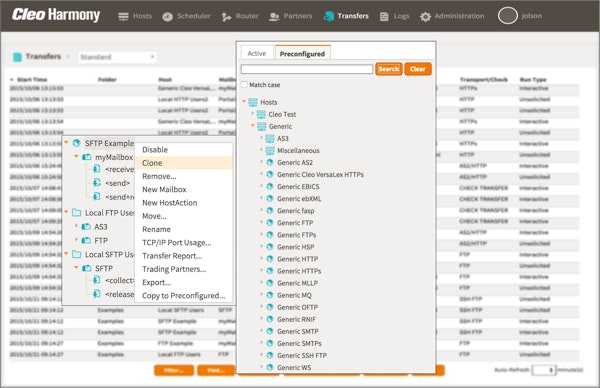Choose Trading Partners... menu entry
This screenshot has height=388, width=600.
click(x=184, y=269)
